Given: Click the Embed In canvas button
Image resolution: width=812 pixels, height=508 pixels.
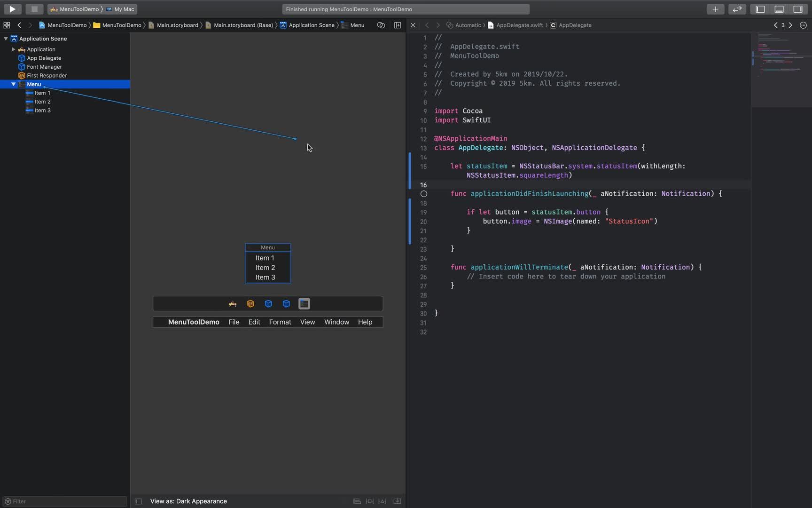Looking at the screenshot, I should click(397, 501).
